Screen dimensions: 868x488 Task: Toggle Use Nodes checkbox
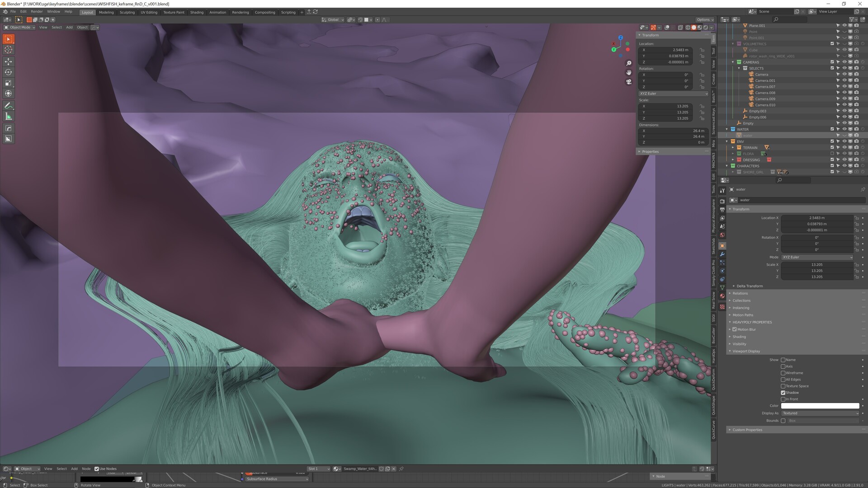tap(96, 469)
